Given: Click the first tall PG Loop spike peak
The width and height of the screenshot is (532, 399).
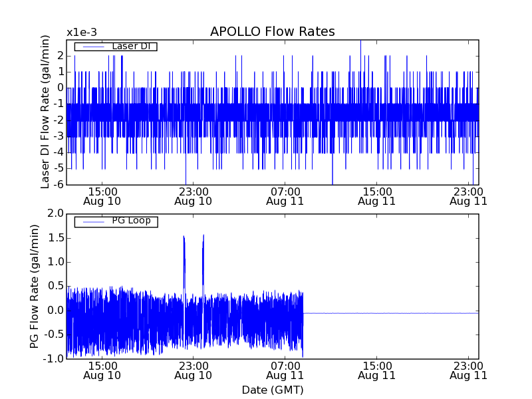Looking at the screenshot, I should (184, 237).
